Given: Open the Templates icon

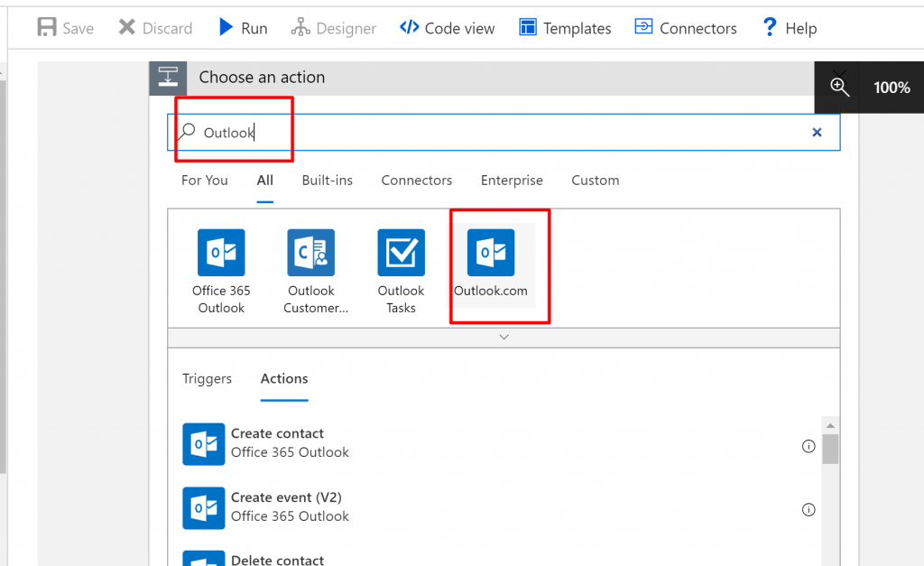Looking at the screenshot, I should tap(527, 27).
